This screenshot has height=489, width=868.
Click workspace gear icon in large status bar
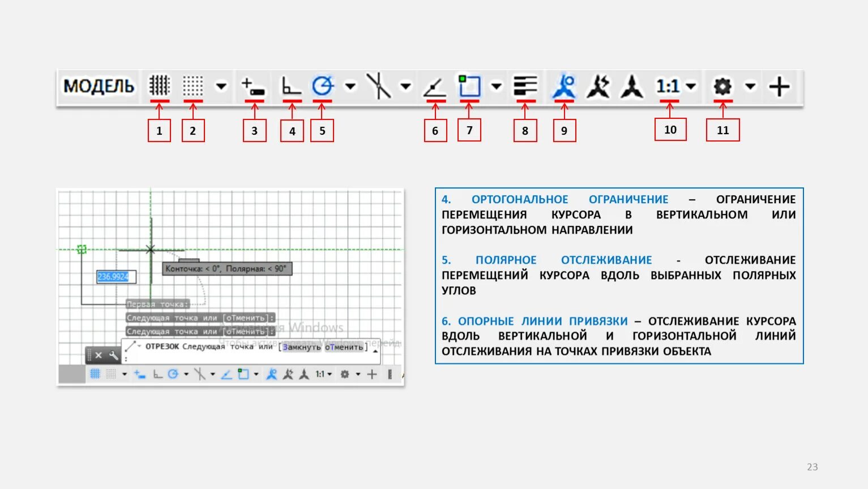pos(723,87)
